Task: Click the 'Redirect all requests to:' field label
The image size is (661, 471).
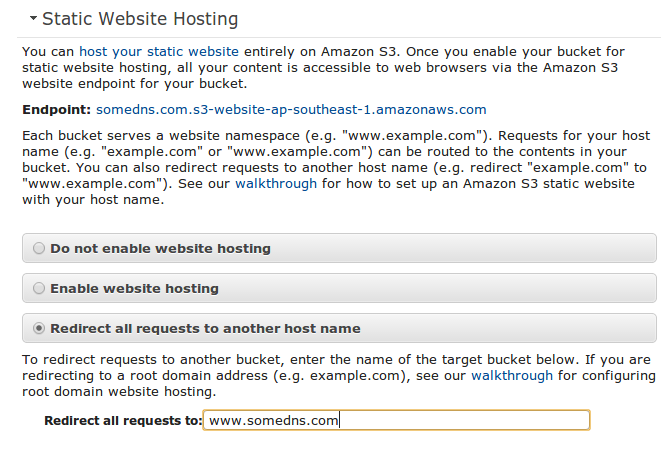Action: [123, 421]
